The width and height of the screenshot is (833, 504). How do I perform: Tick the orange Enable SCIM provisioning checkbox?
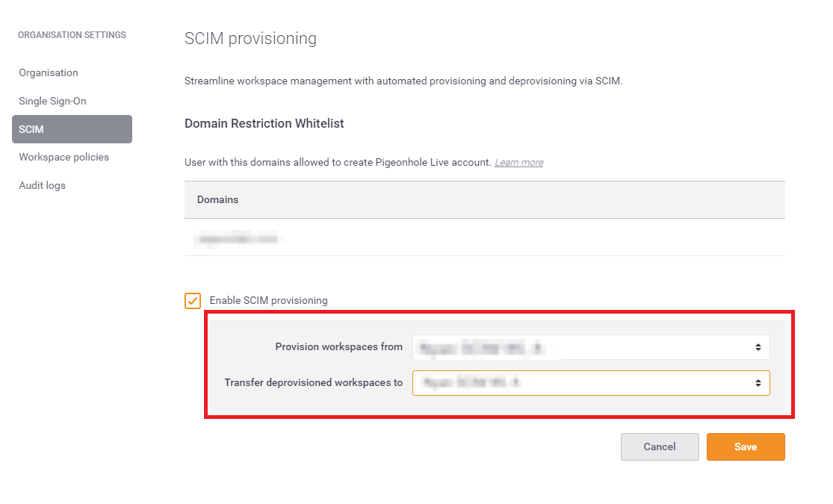tap(192, 301)
